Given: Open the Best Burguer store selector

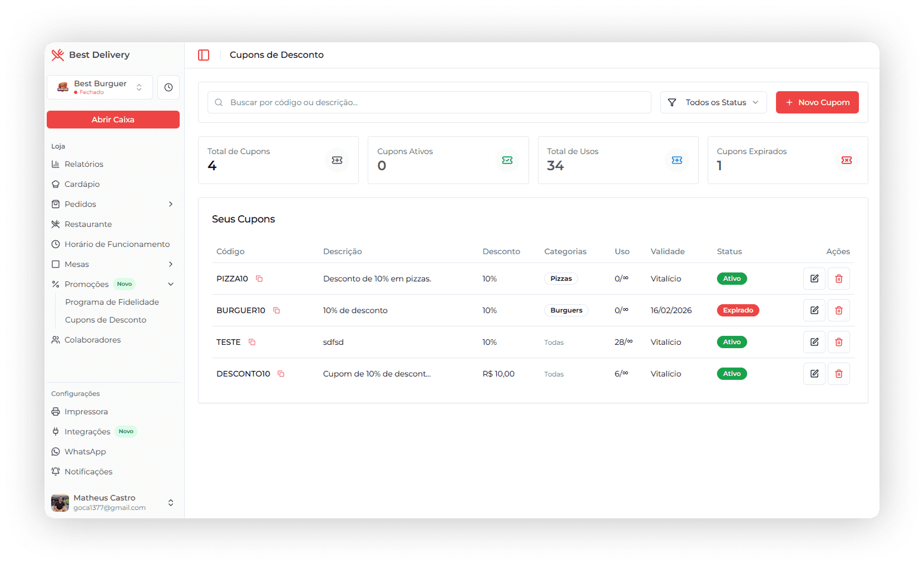Looking at the screenshot, I should click(100, 87).
